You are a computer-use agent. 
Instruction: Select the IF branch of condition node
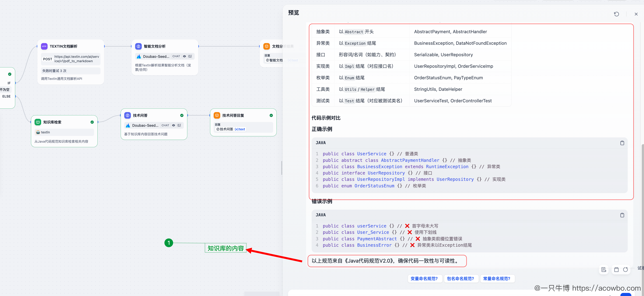tap(9, 83)
